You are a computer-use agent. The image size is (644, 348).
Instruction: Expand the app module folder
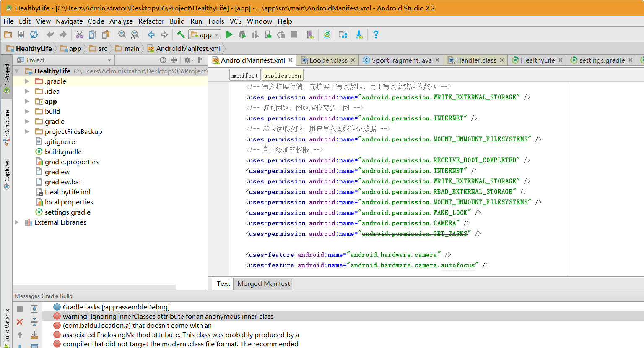[27, 101]
